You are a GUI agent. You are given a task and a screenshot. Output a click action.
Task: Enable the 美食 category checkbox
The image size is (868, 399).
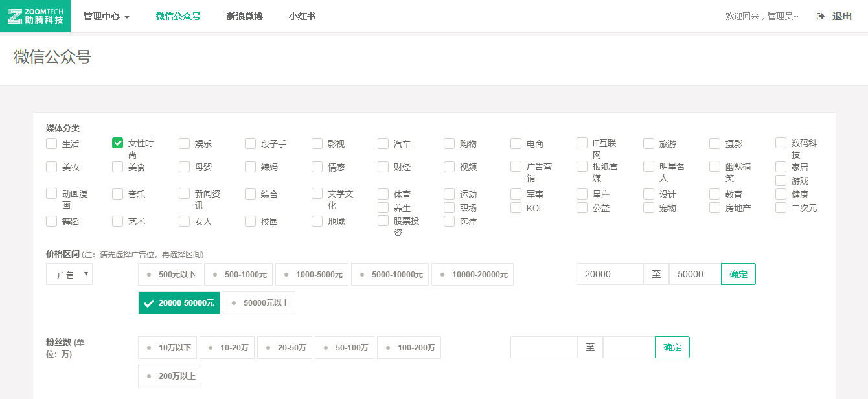point(117,166)
